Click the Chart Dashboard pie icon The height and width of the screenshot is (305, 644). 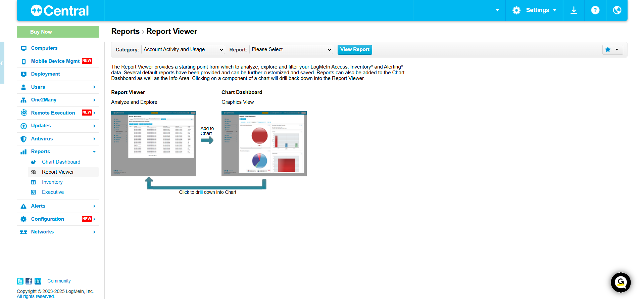pyautogui.click(x=33, y=162)
